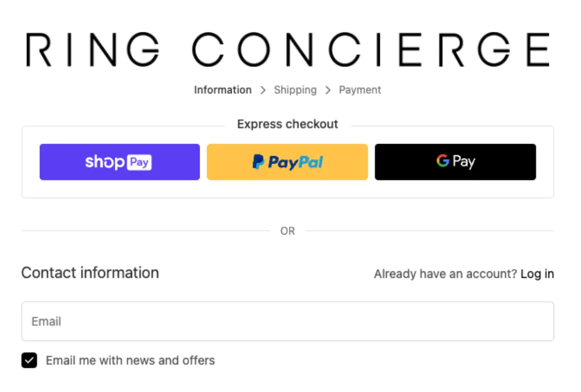This screenshot has height=392, width=581.
Task: Open the Payment breadcrumb step
Action: (360, 90)
